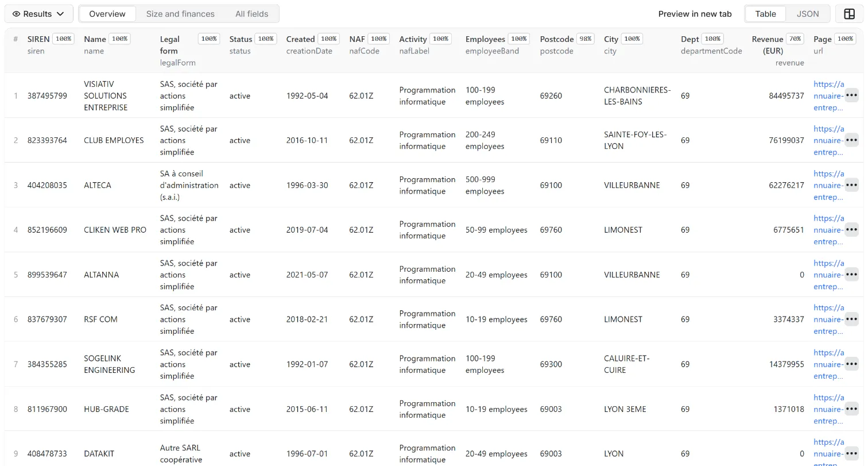Open row menu for ALTANNA

point(851,275)
